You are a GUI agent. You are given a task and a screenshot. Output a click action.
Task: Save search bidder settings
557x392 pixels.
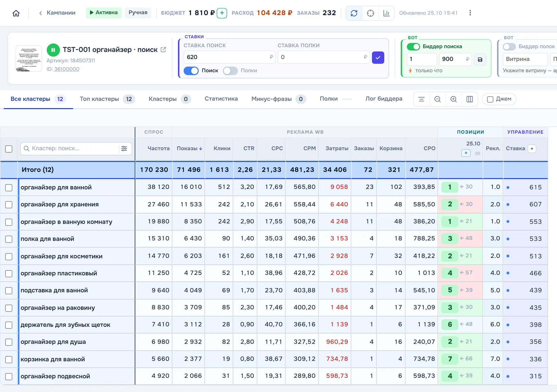click(x=480, y=59)
